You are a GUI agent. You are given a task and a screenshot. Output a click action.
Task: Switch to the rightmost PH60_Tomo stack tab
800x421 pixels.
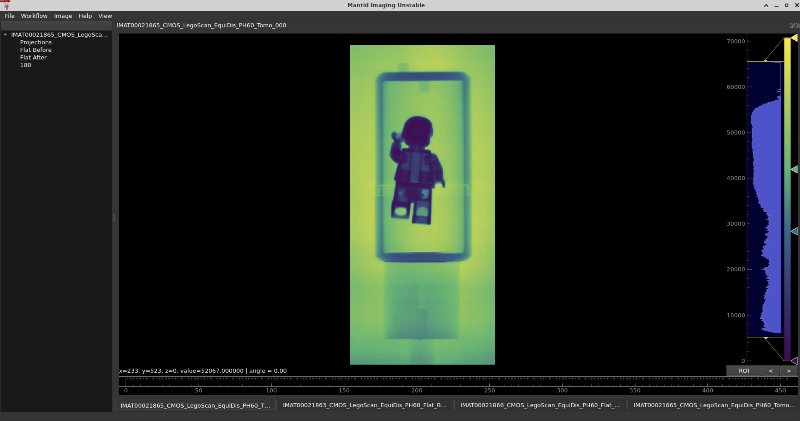[x=713, y=405]
